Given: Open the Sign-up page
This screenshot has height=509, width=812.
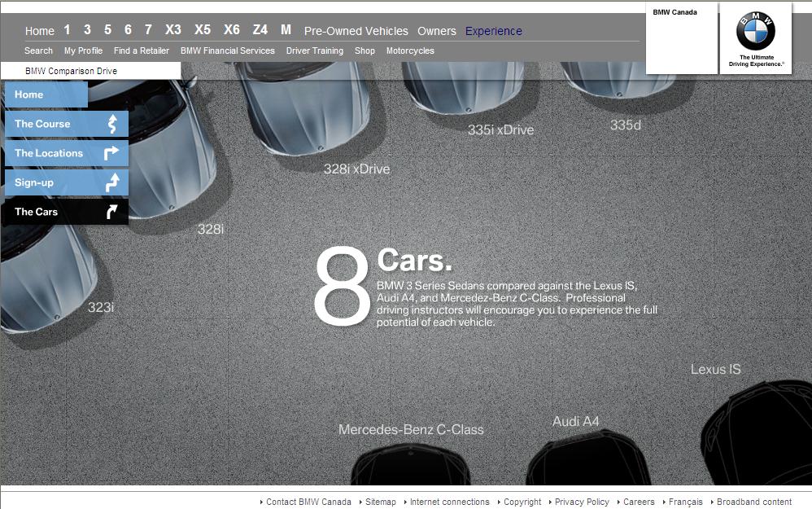Looking at the screenshot, I should (x=66, y=182).
